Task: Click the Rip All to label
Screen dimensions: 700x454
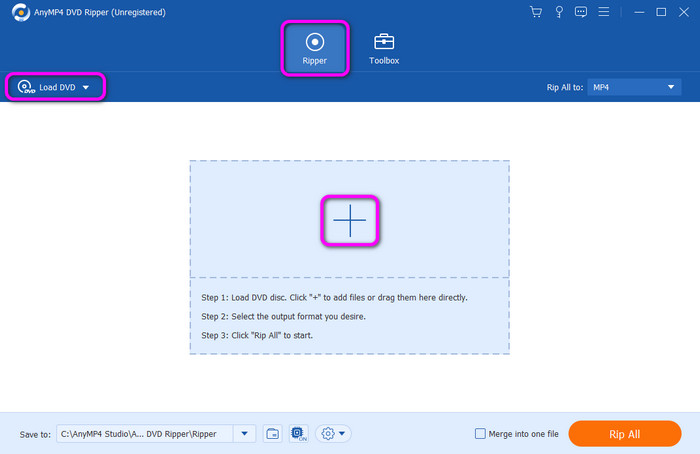Action: 565,87
